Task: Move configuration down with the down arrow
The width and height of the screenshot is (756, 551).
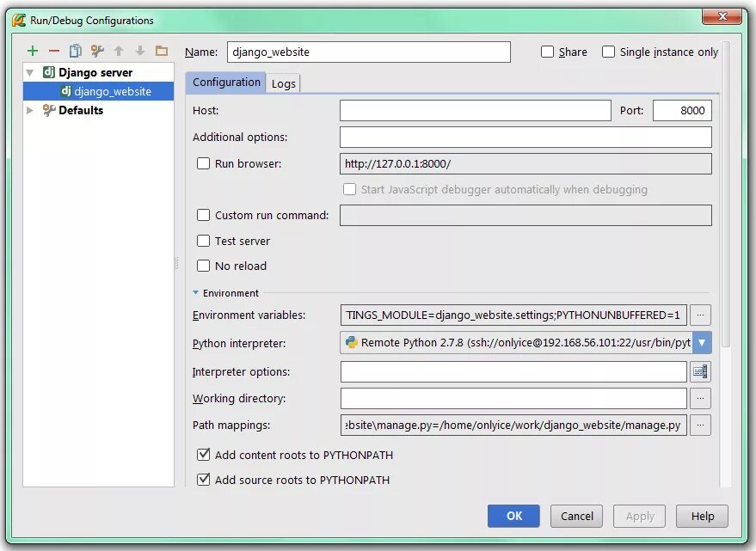Action: (140, 51)
